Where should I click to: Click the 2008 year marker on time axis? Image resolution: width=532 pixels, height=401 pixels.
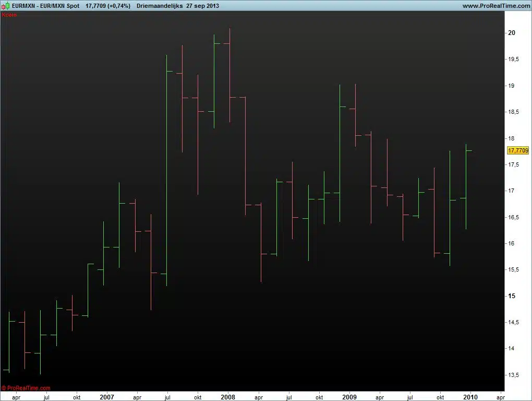[227, 397]
